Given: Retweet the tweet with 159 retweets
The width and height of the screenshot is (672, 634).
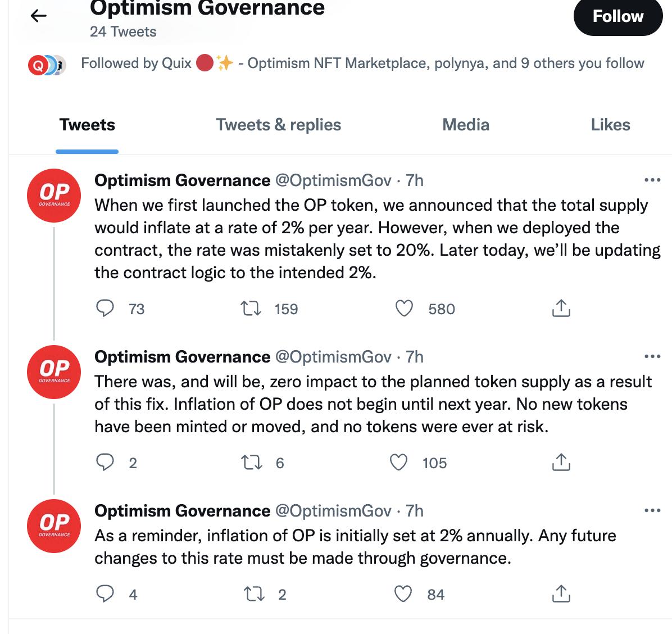Looking at the screenshot, I should point(251,308).
